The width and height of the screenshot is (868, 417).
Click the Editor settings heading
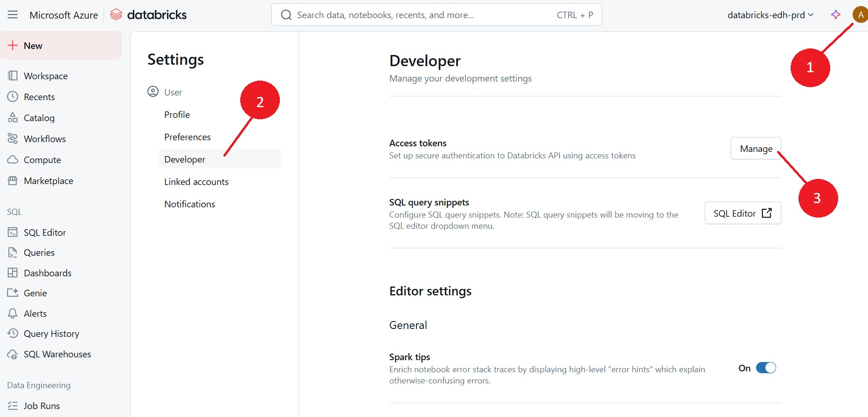[431, 291]
